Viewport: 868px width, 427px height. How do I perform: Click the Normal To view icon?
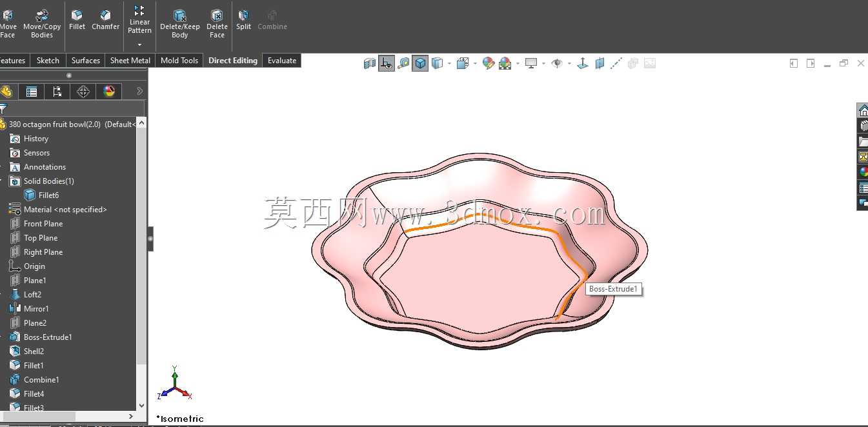point(583,63)
